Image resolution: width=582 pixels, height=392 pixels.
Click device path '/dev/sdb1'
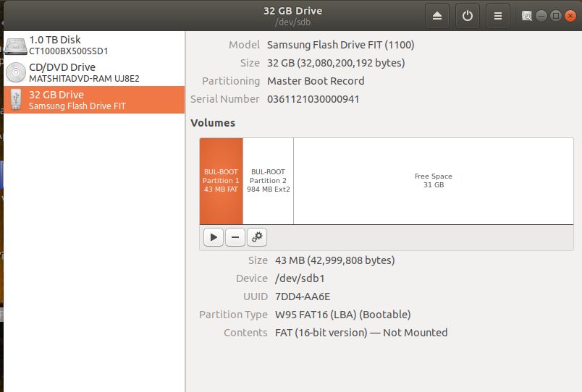[300, 278]
